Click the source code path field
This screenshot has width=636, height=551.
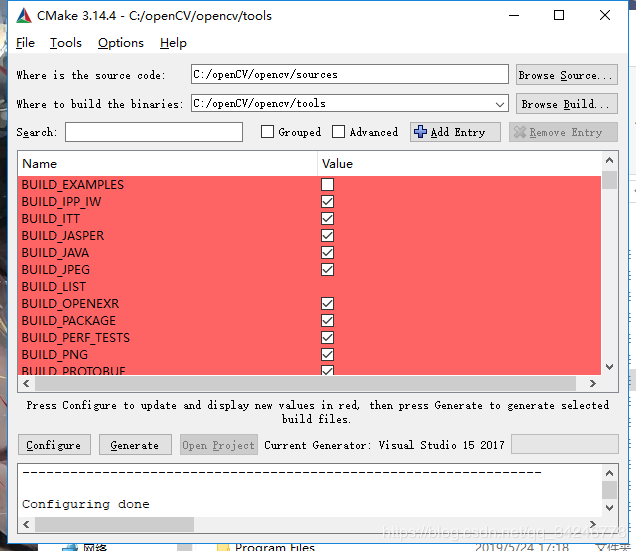pos(350,75)
